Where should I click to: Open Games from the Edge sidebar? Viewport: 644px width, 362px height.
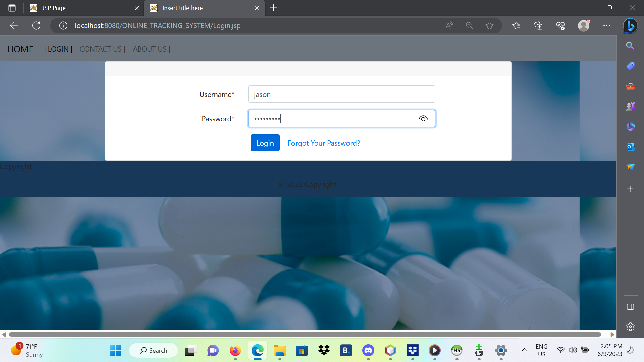click(630, 106)
